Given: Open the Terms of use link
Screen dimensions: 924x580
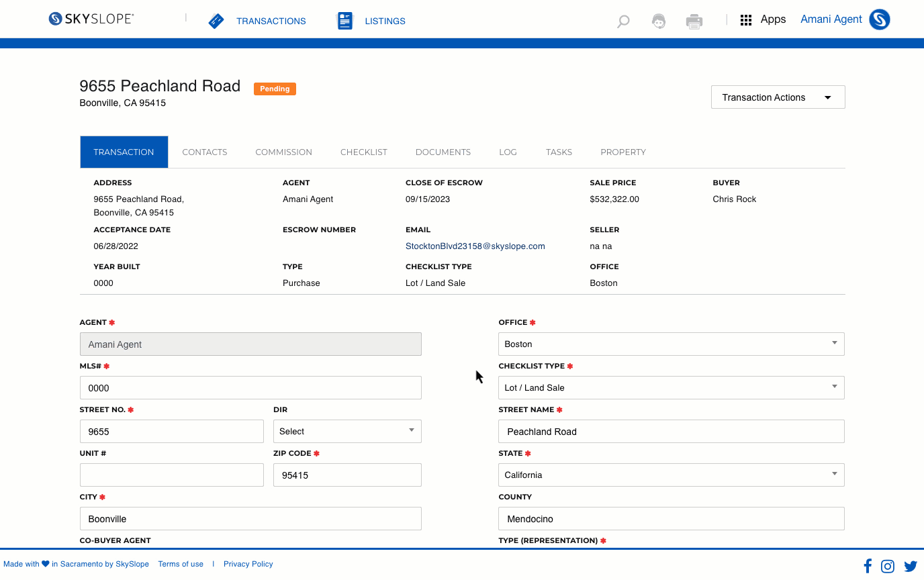Looking at the screenshot, I should 181,564.
